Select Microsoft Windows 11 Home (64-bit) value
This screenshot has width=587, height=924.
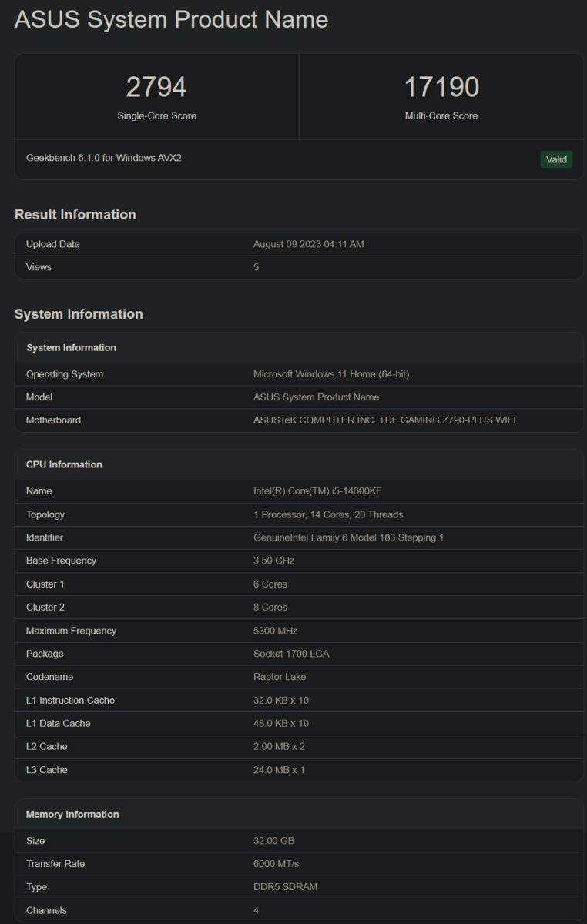pos(331,374)
